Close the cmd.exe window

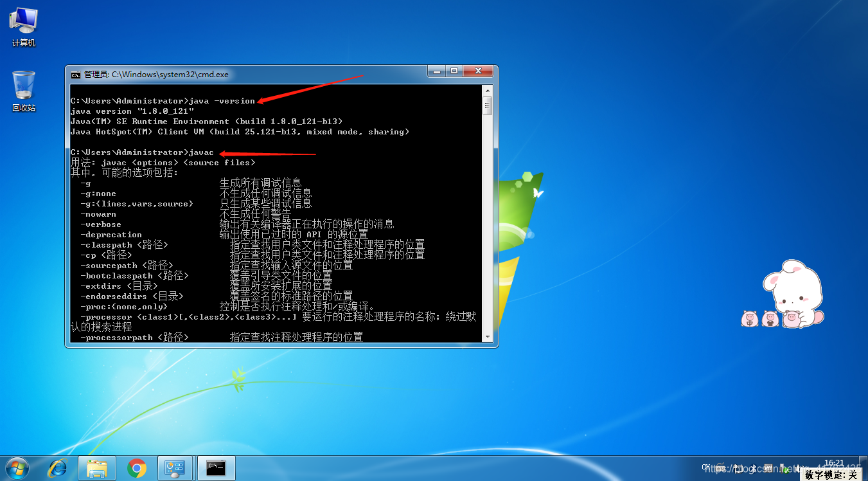[x=477, y=71]
